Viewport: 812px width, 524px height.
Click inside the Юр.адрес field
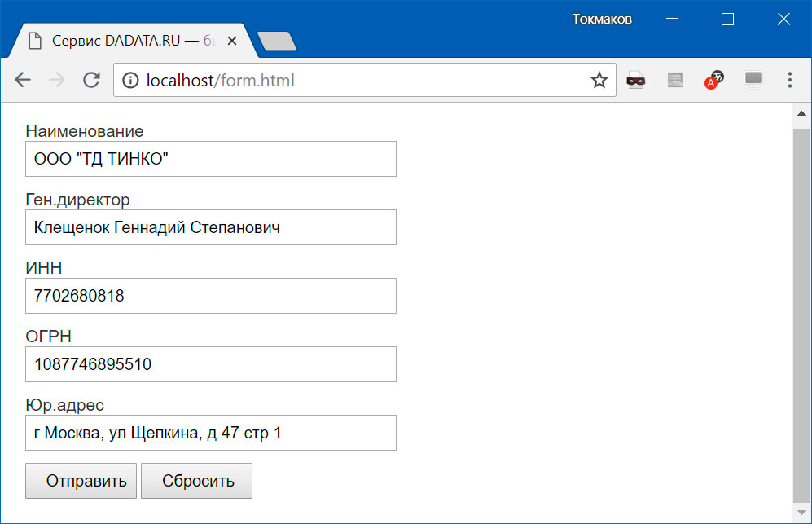(x=211, y=433)
